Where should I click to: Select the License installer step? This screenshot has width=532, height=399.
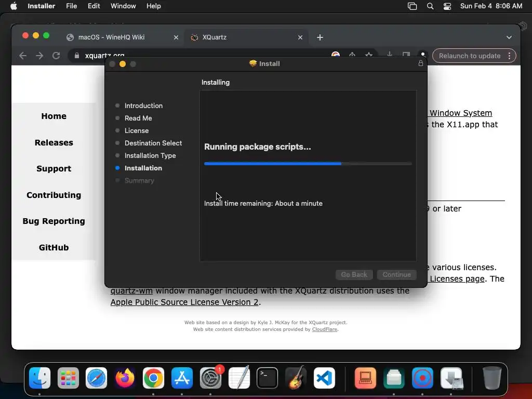point(137,130)
